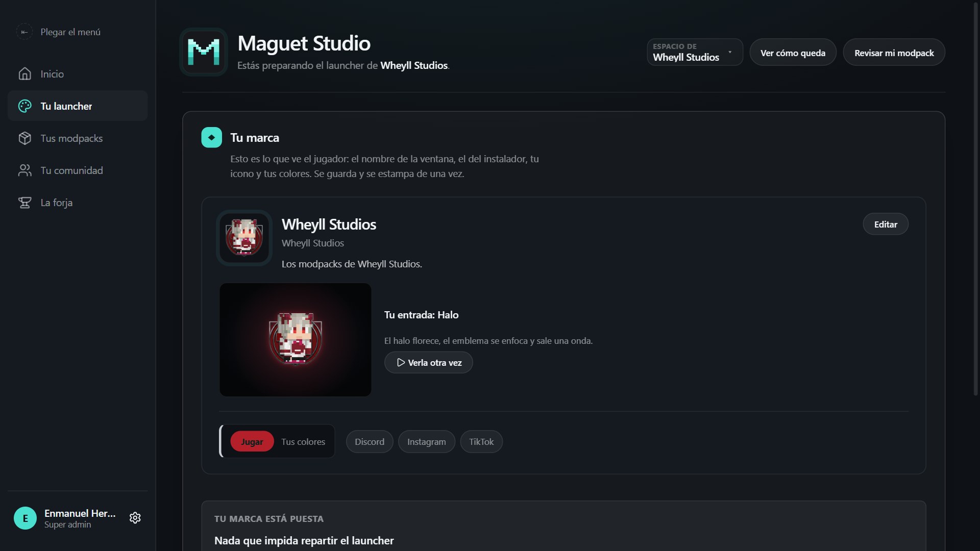Click the Super admin role label
Viewport: 980px width, 551px height.
68,525
